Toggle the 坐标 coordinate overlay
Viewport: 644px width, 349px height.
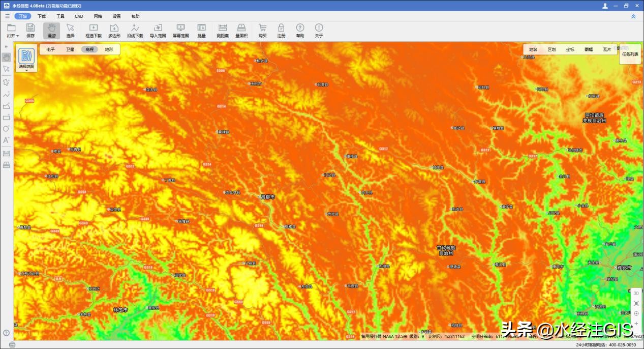(x=570, y=49)
